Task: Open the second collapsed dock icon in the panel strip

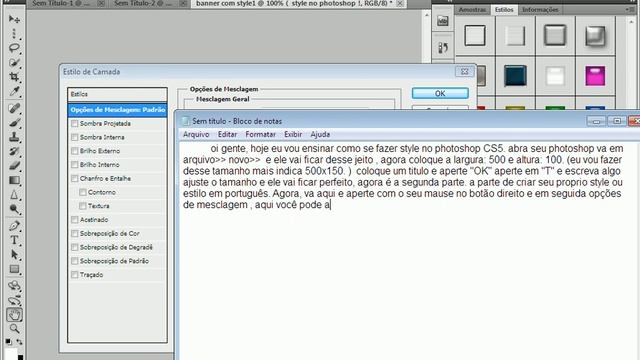Action: point(443,48)
